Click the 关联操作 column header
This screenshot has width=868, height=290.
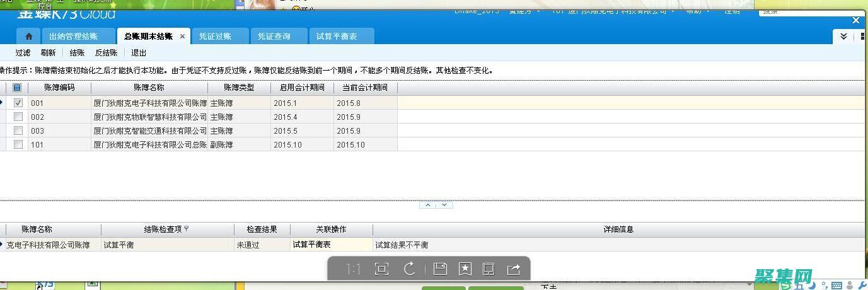coord(331,229)
